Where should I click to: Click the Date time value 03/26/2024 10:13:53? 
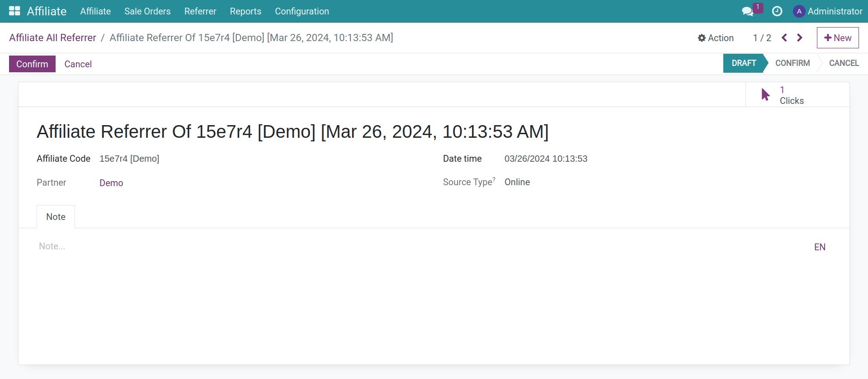(546, 159)
